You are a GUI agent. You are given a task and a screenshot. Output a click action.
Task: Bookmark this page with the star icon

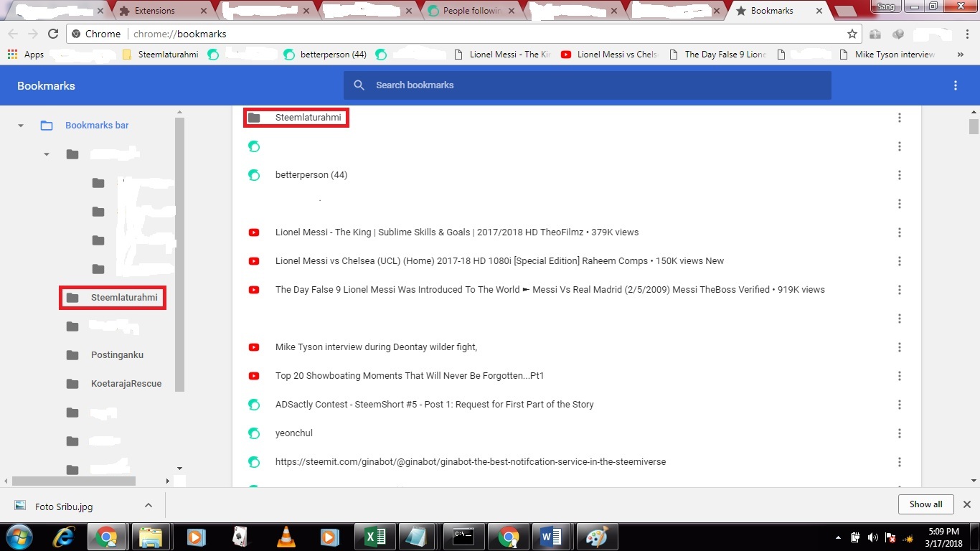coord(852,34)
